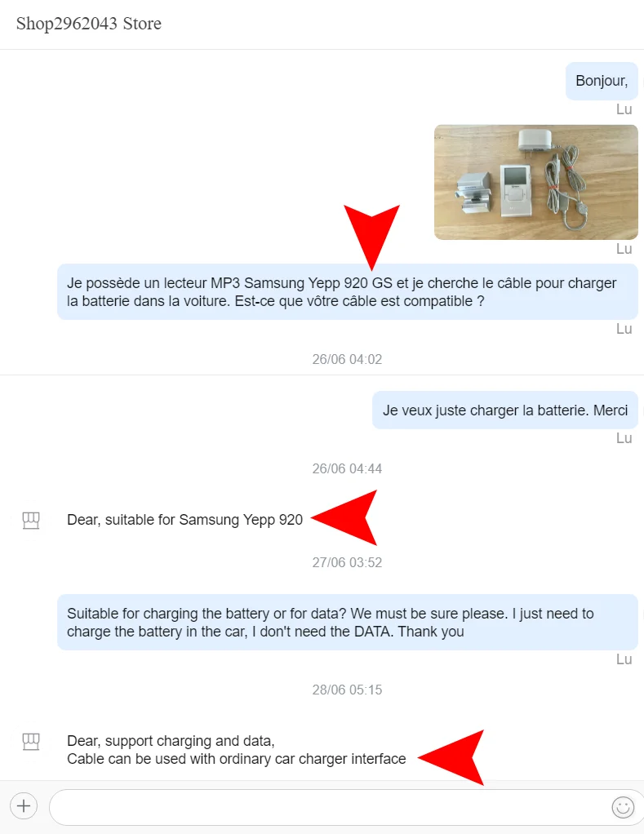This screenshot has width=644, height=834.
Task: Click the 26/06 04:02 timestamp
Action: (x=347, y=360)
